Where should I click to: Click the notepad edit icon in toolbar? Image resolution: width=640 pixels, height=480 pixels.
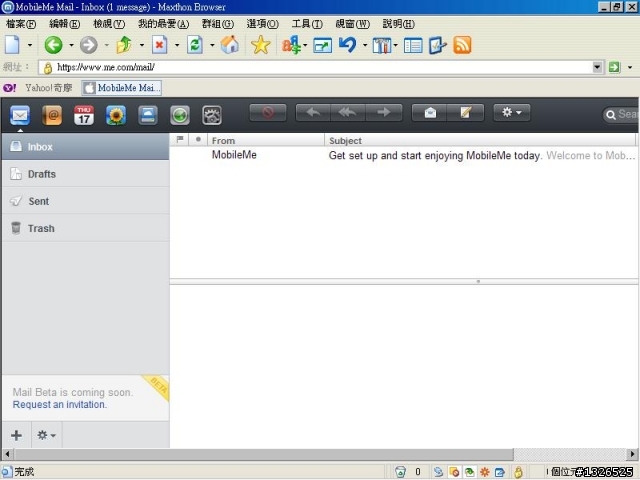pos(438,45)
